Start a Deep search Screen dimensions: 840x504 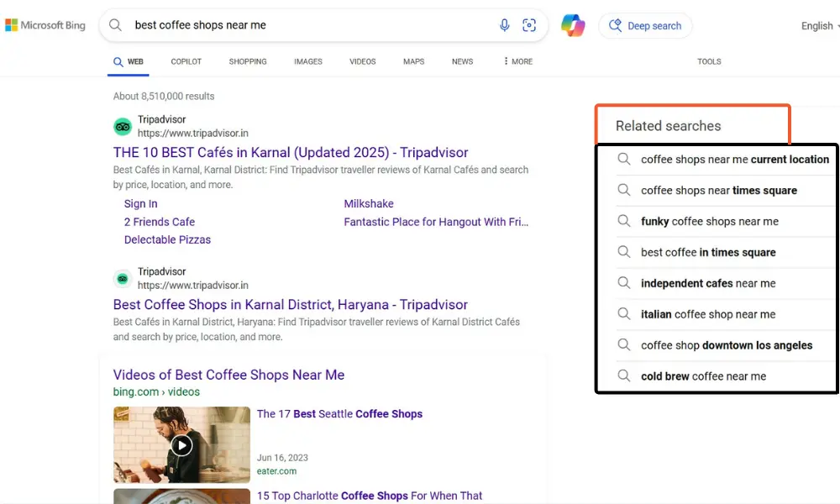pyautogui.click(x=645, y=26)
